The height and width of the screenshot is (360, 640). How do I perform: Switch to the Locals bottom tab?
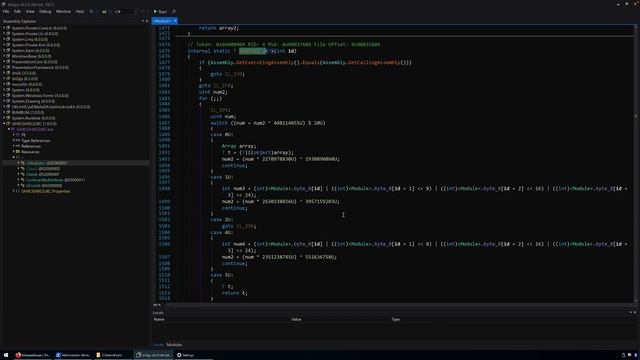(x=158, y=345)
